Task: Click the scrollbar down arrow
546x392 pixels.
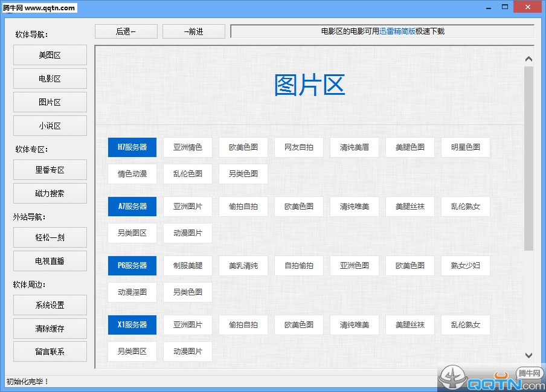Action: point(528,355)
